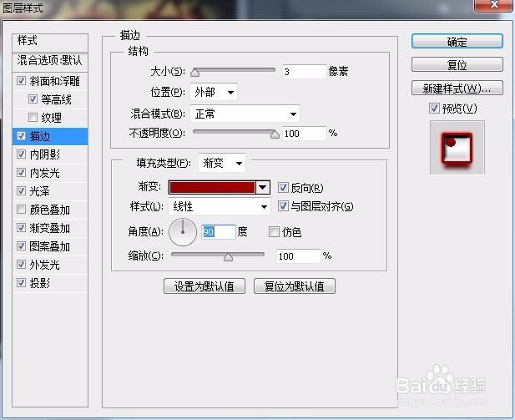Click the 新建样式(W)... button

[457, 88]
